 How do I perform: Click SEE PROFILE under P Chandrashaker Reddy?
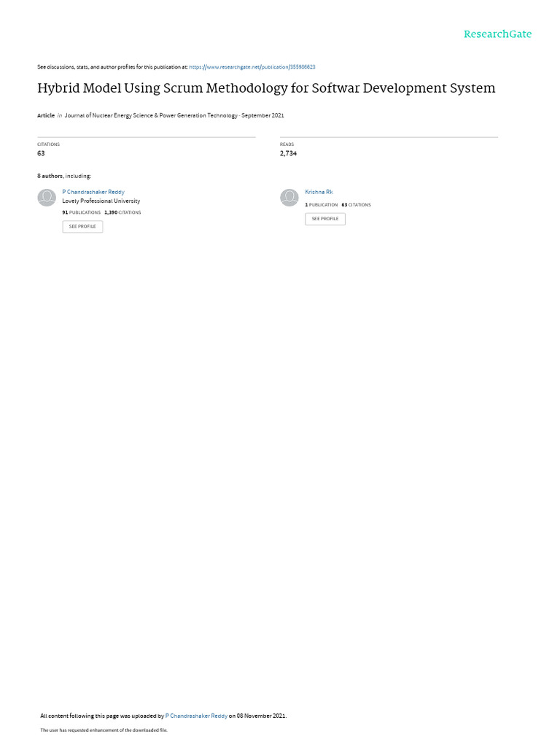point(82,227)
